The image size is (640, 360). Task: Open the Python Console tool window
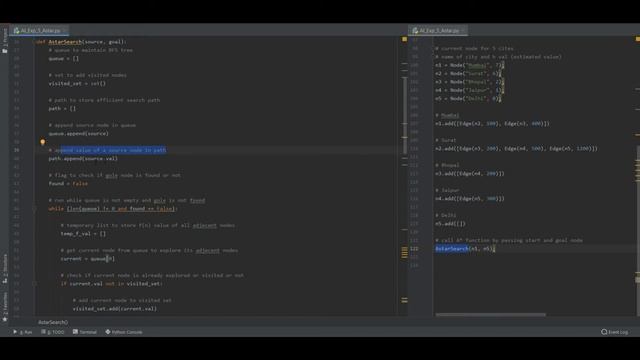[x=124, y=332]
